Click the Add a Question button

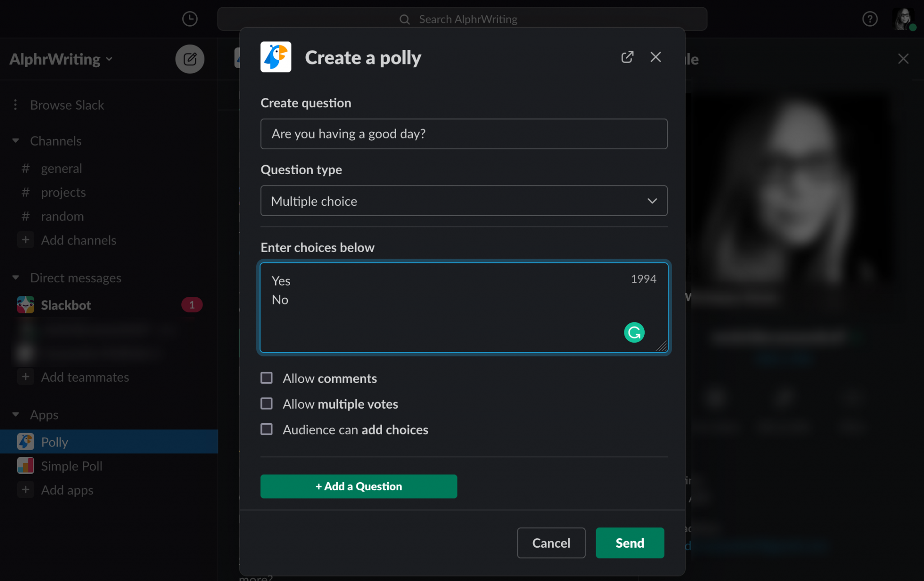point(358,486)
